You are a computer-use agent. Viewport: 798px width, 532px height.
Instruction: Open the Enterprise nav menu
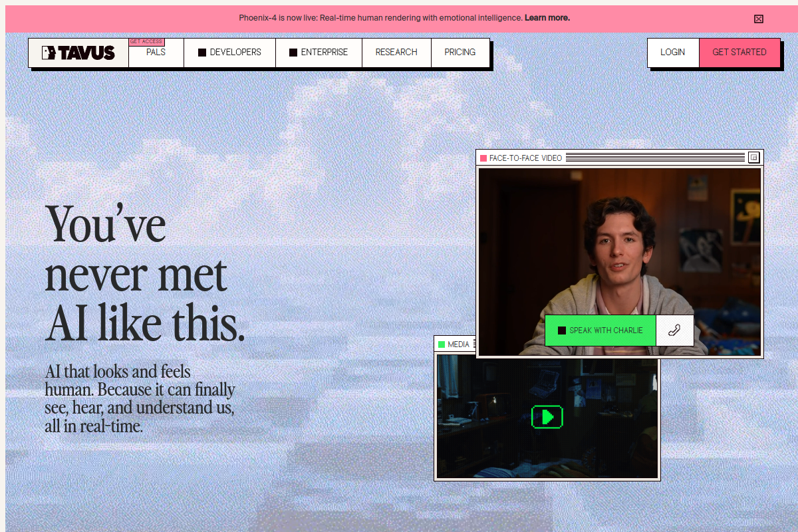tap(319, 53)
